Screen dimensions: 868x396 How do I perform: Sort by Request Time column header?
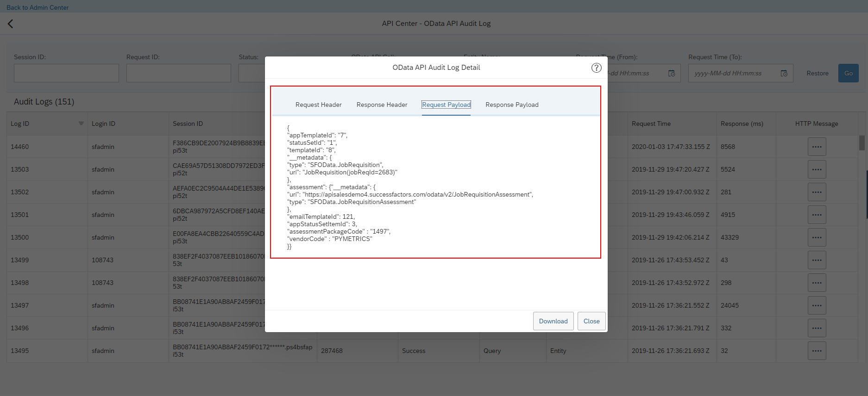(651, 124)
